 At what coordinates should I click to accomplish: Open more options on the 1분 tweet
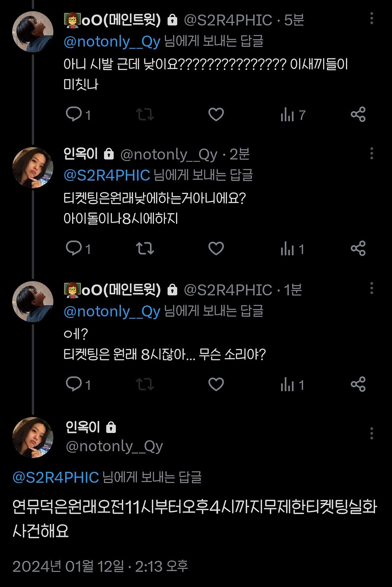click(371, 288)
